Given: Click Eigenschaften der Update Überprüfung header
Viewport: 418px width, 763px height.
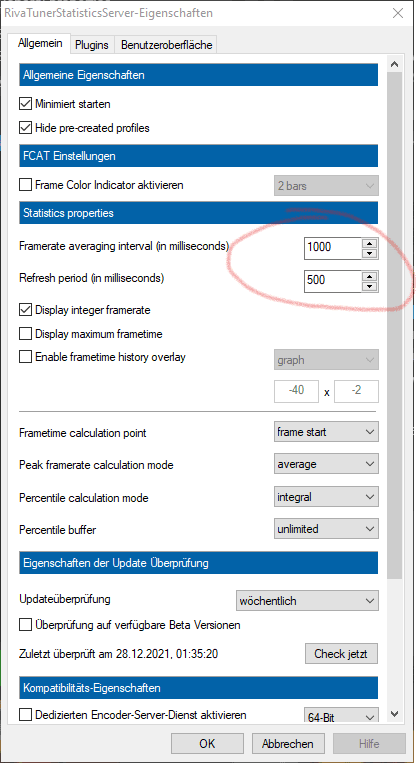Looking at the screenshot, I should coord(199,563).
